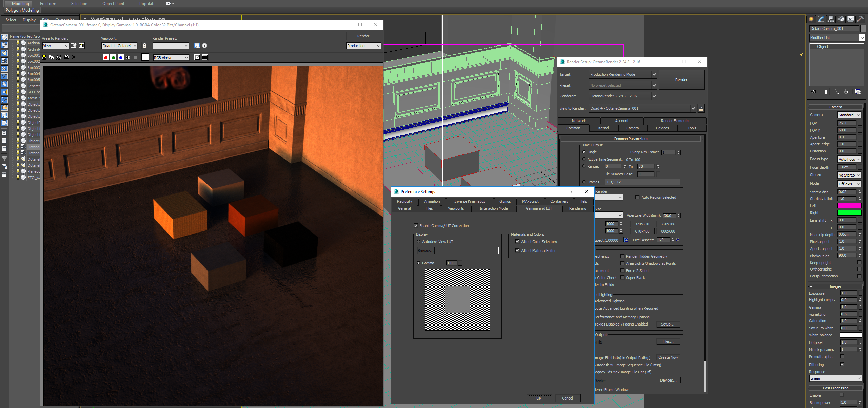Open the Motion command panel tab
This screenshot has height=408, width=868.
pos(841,19)
